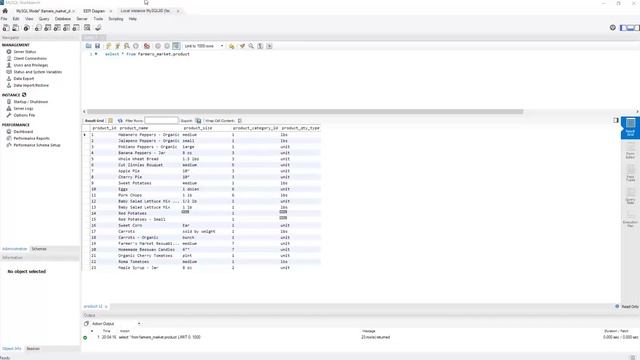The width and height of the screenshot is (640, 360).
Task: Stop the running query
Action: point(136,46)
